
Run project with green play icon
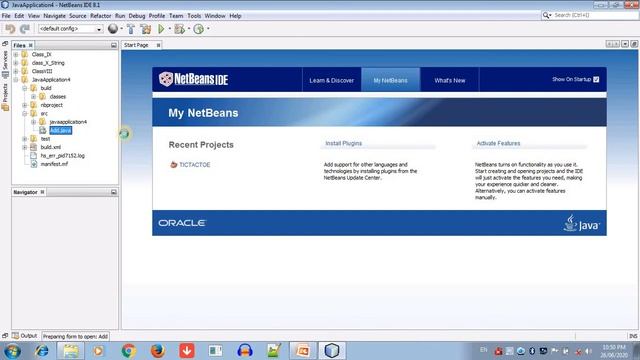(161, 29)
